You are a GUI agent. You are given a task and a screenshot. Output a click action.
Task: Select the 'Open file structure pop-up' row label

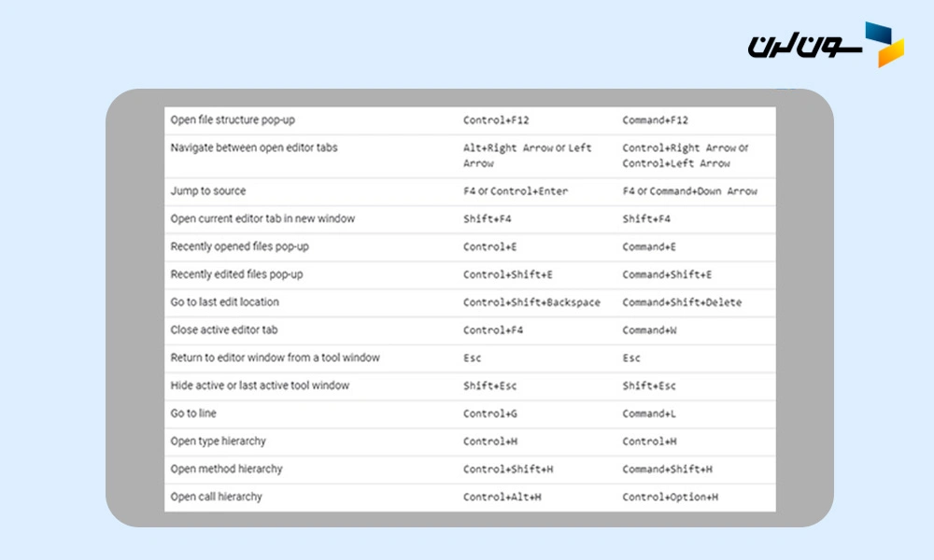pyautogui.click(x=233, y=120)
